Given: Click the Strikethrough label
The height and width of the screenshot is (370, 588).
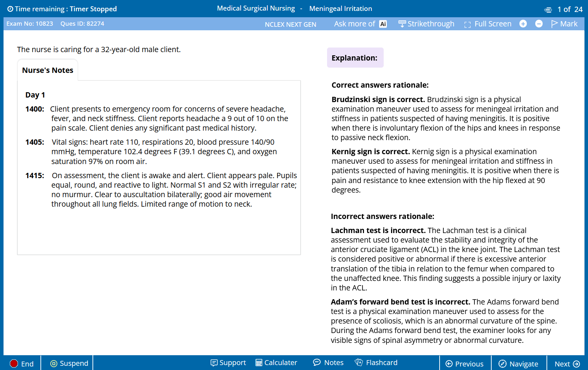Looking at the screenshot, I should coord(431,24).
